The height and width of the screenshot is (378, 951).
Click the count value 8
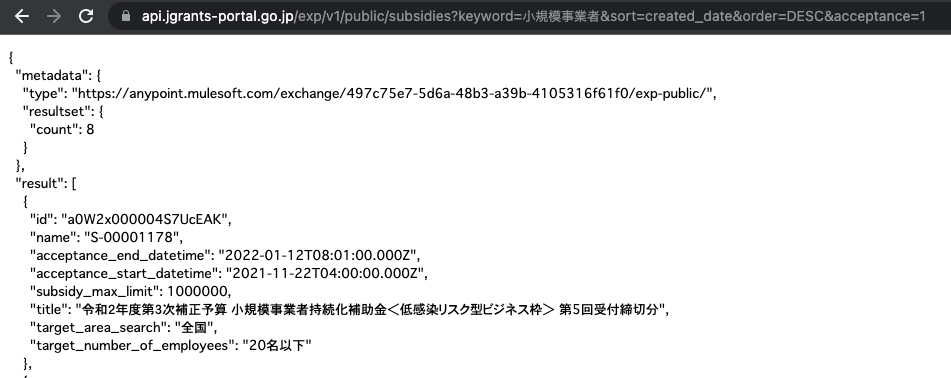point(90,130)
